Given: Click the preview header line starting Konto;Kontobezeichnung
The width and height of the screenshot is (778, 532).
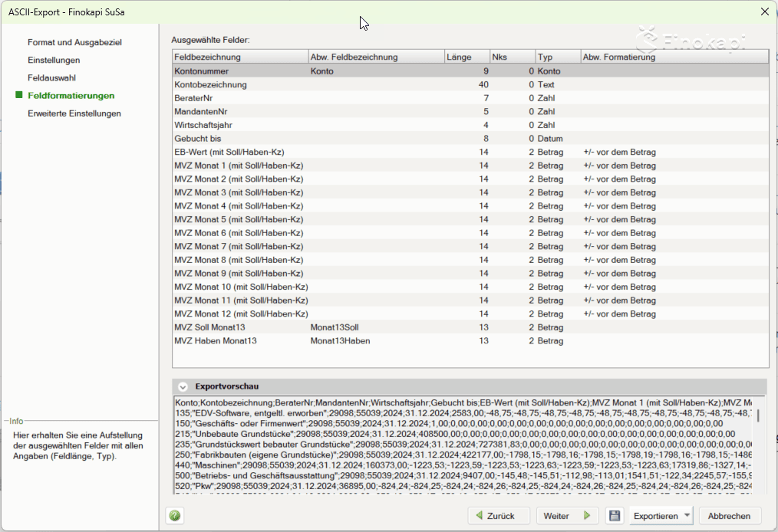Looking at the screenshot, I should (x=463, y=402).
